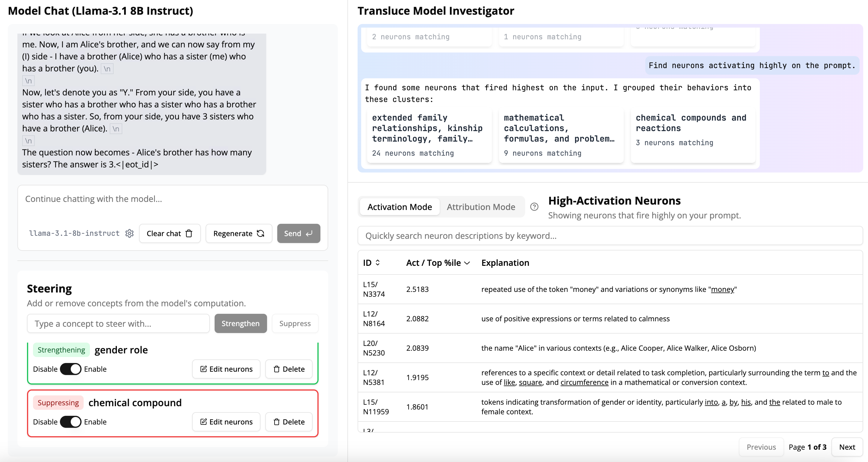Image resolution: width=868 pixels, height=462 pixels.
Task: Open the chemical compounds and reactions cluster
Action: (692, 135)
